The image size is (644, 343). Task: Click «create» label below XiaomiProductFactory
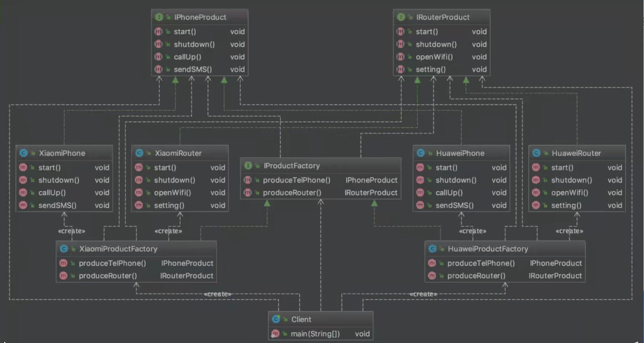(x=217, y=294)
